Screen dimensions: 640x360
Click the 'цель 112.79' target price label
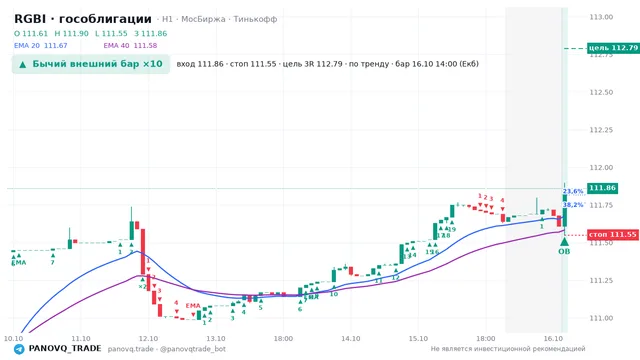coord(613,48)
